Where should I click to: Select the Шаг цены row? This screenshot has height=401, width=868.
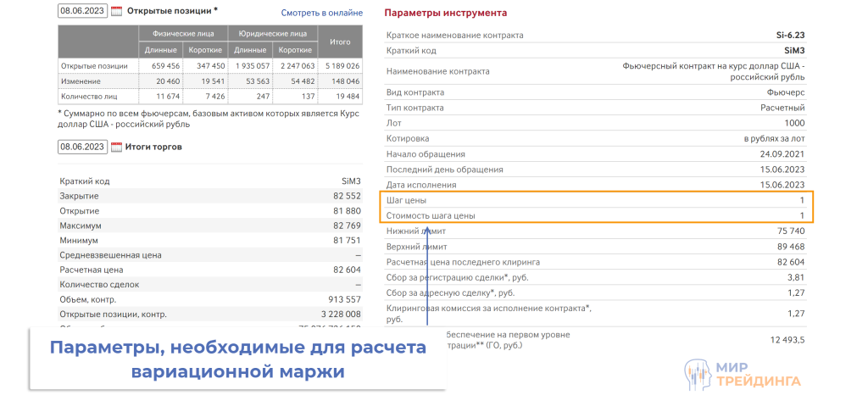pos(596,200)
